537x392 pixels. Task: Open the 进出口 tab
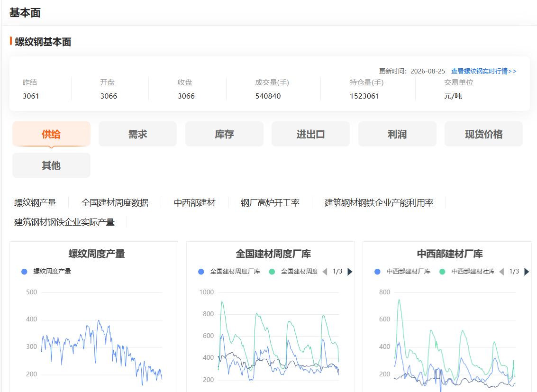coord(310,134)
